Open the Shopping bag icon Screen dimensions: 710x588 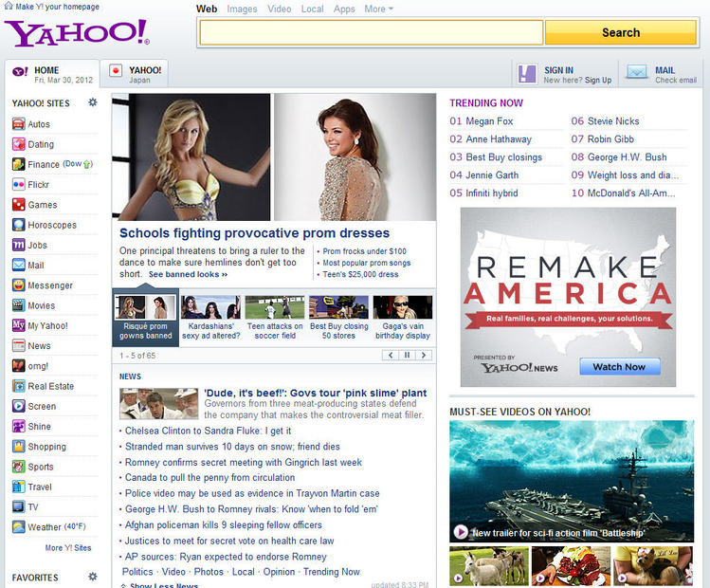click(19, 446)
